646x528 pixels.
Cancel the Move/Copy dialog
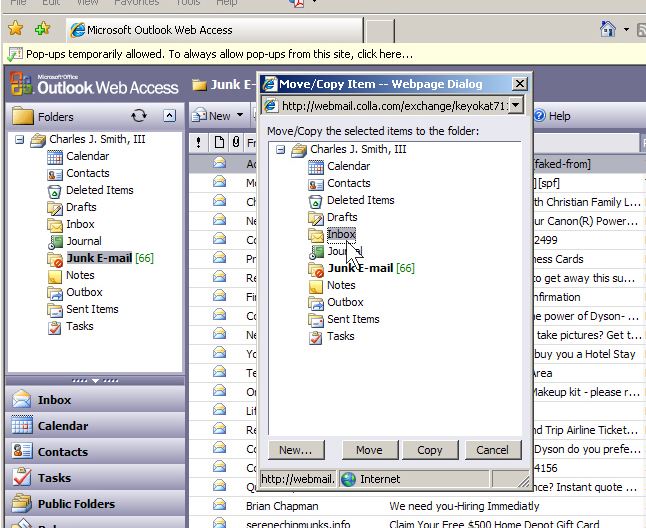tap(493, 450)
